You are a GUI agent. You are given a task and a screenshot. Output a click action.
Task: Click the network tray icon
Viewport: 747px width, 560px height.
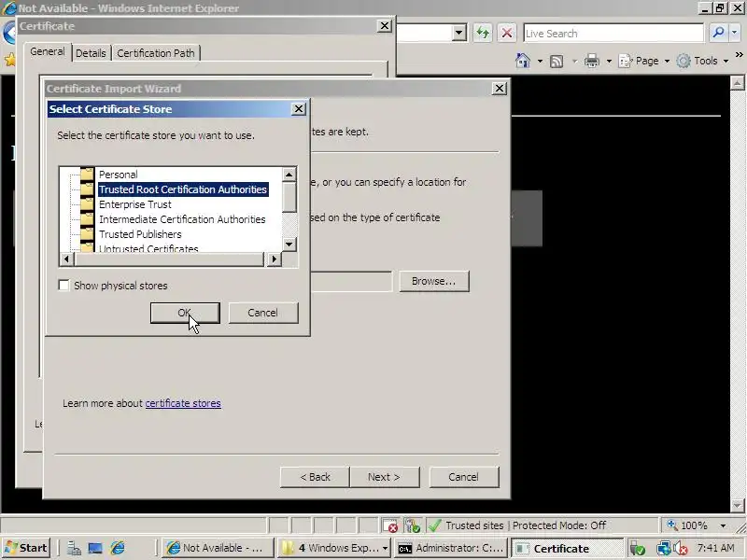[663, 549]
